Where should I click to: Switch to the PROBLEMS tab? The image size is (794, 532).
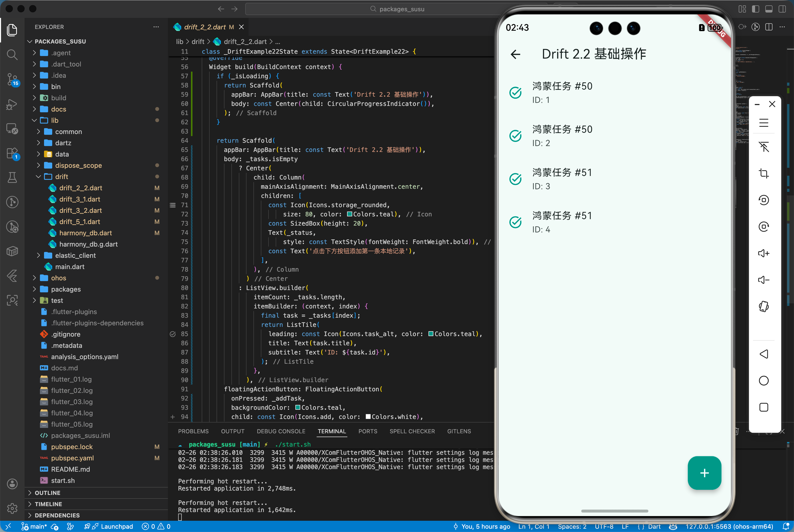coord(193,431)
